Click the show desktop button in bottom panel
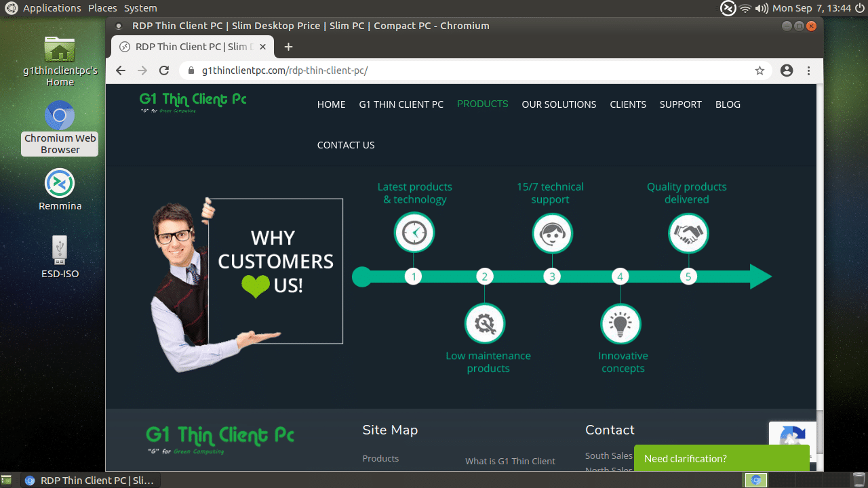Image resolution: width=868 pixels, height=488 pixels. tap(6, 480)
